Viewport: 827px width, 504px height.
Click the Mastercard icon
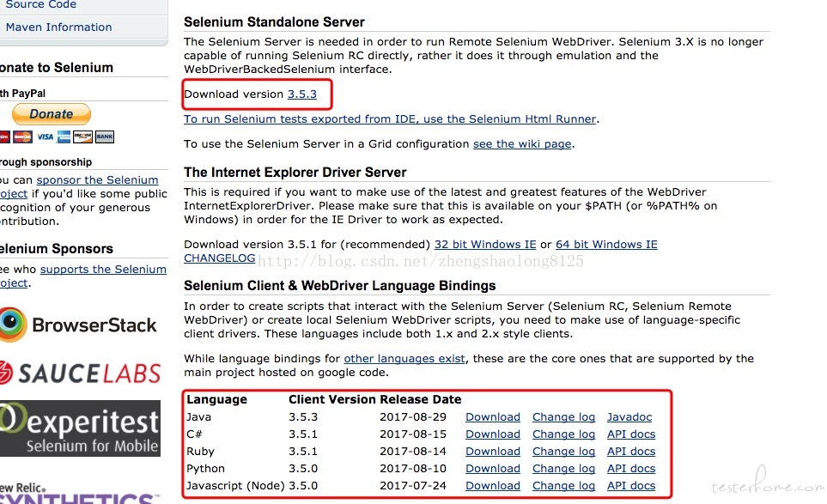pos(22,137)
